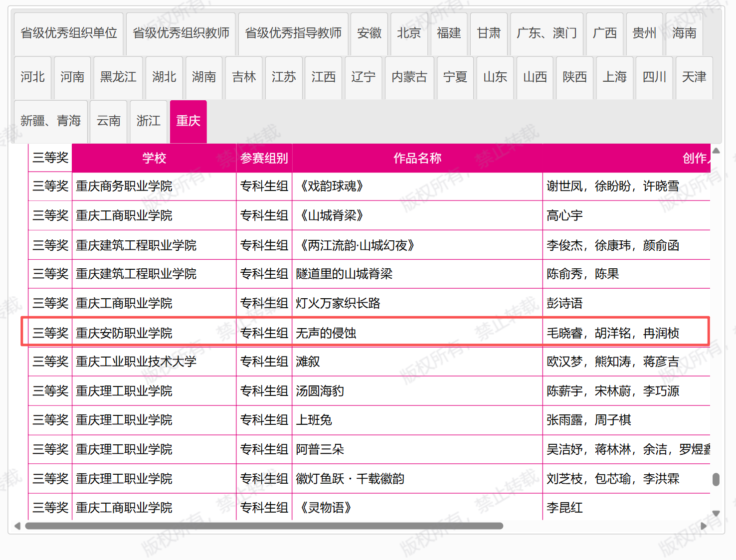Open the 广东、澳门 tab
This screenshot has height=560, width=736.
coord(547,34)
